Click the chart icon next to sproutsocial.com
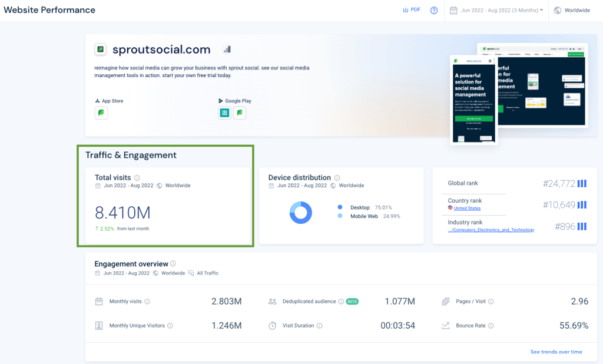Viewport: 603px width, 364px height. [227, 49]
